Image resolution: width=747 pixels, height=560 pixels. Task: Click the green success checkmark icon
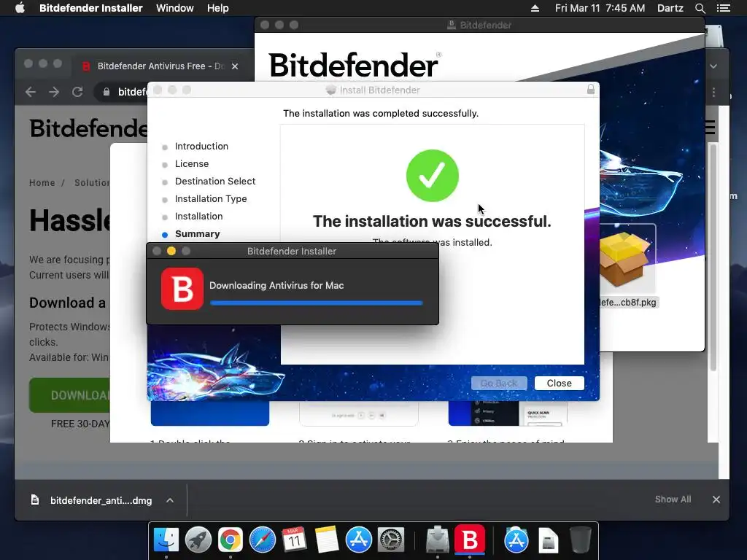(x=432, y=176)
